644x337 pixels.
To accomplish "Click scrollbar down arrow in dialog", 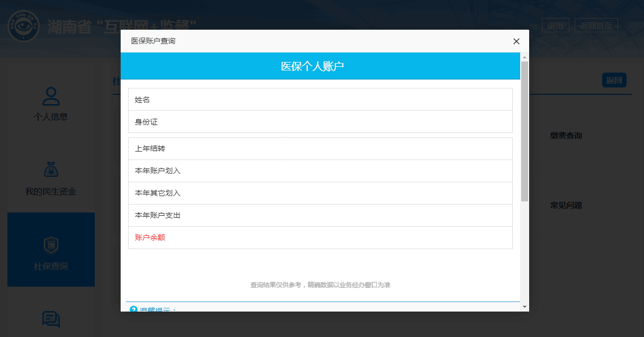I will point(524,307).
